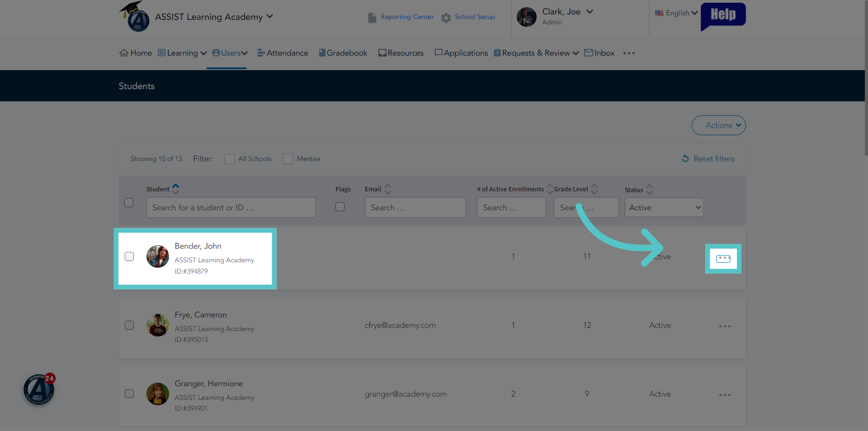Screen dimensions: 868x431
Task: Sort students by the Student column arrow
Action: coord(176,189)
